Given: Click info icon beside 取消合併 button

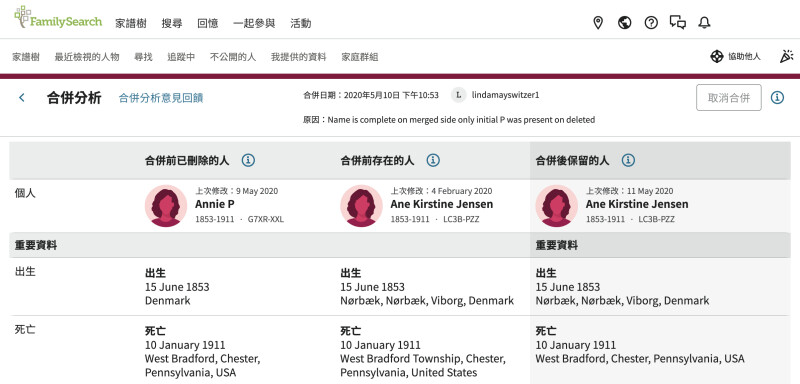Looking at the screenshot, I should tap(777, 97).
